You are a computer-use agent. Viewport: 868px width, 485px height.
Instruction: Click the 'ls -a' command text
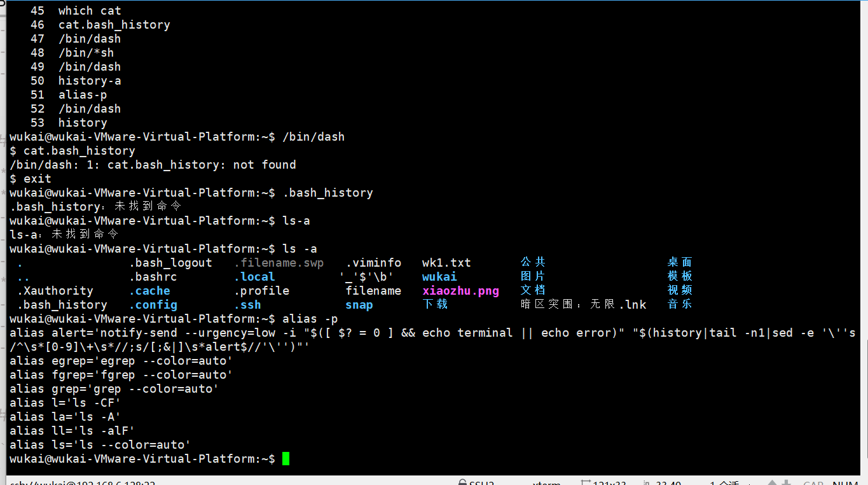pyautogui.click(x=300, y=249)
